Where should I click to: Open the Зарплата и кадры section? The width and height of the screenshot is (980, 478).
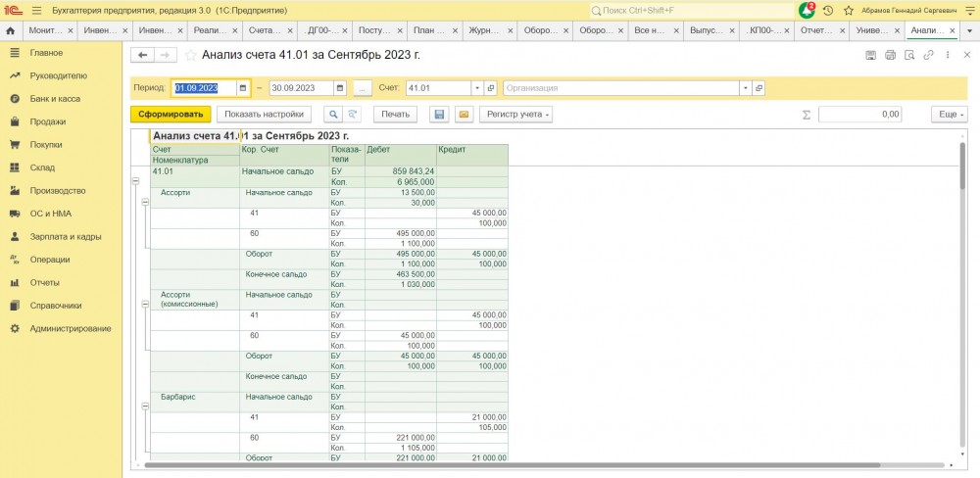point(65,236)
